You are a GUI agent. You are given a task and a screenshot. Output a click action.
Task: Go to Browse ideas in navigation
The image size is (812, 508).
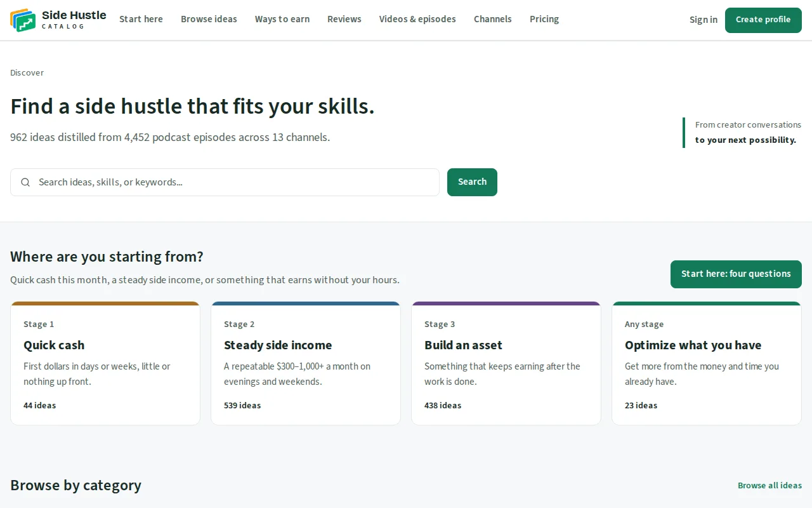(x=209, y=19)
